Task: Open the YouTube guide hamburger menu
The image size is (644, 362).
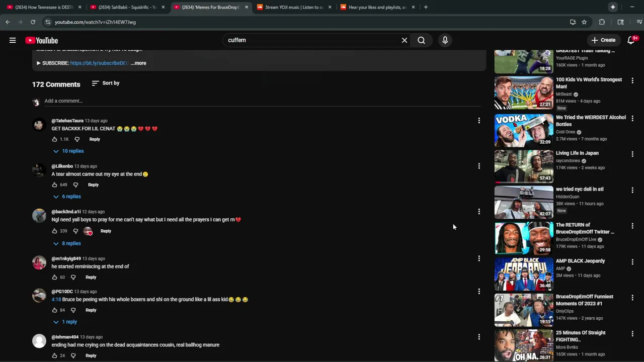Action: click(13, 40)
